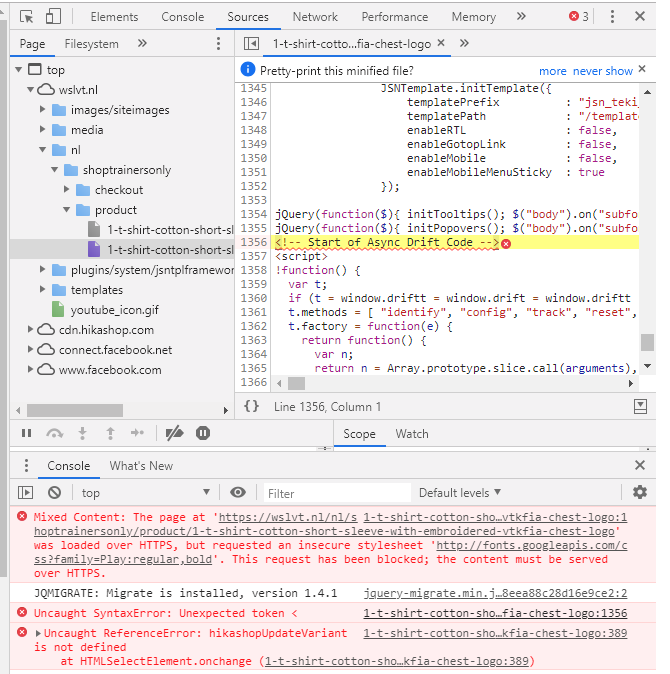This screenshot has height=674, width=670.
Task: Show more DevTools tabs chevron
Action: coord(521,16)
